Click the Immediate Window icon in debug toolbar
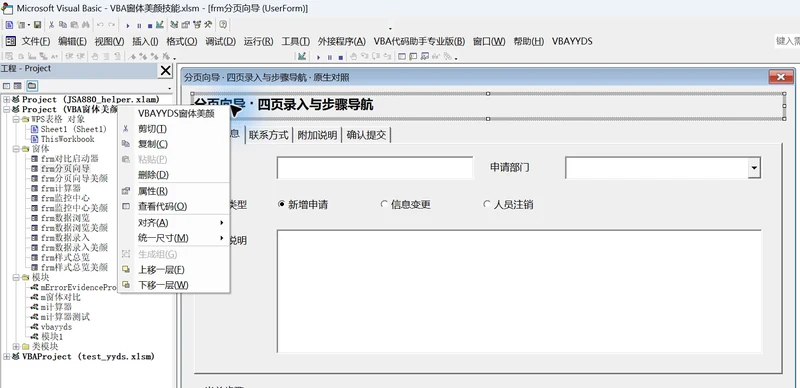The image size is (800, 388). click(413, 57)
